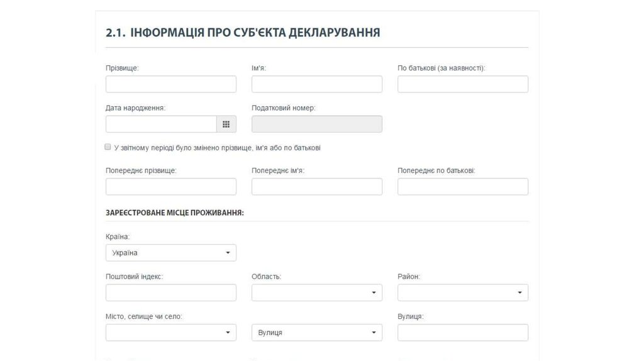Click the Дата народження text input
The width and height of the screenshot is (644, 361).
[x=161, y=125]
